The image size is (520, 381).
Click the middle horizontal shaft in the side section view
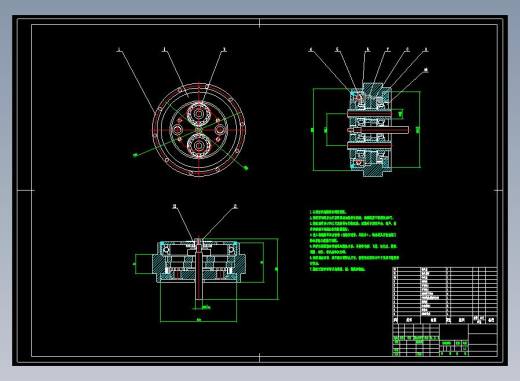pos(378,130)
